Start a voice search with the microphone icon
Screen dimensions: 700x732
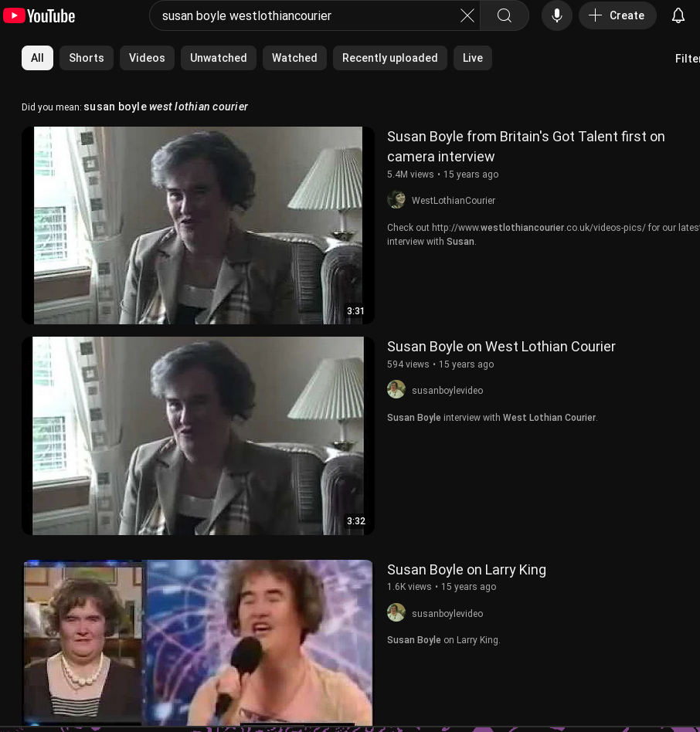556,15
